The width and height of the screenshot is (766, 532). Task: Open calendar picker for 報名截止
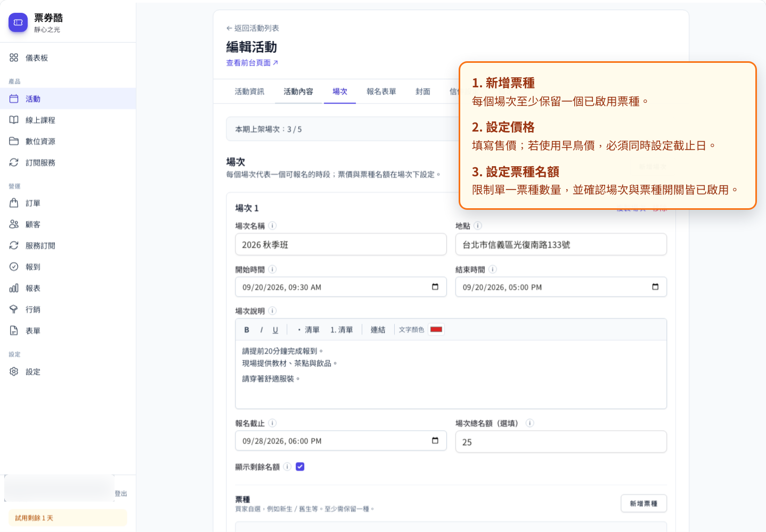(435, 441)
